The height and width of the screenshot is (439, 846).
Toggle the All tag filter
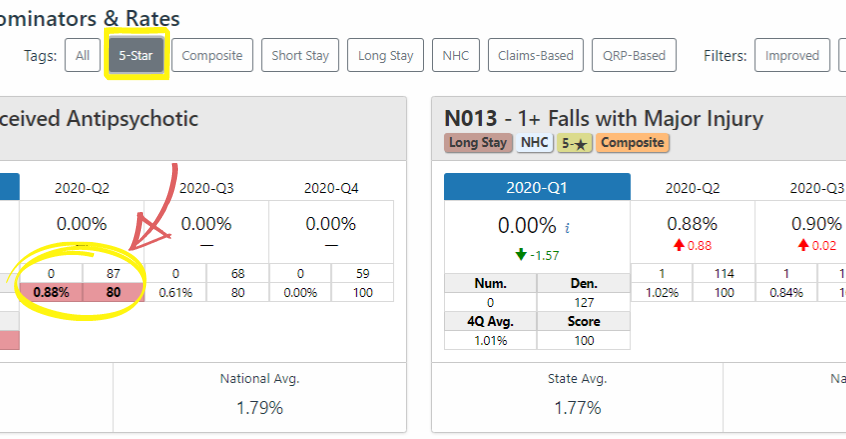(82, 55)
